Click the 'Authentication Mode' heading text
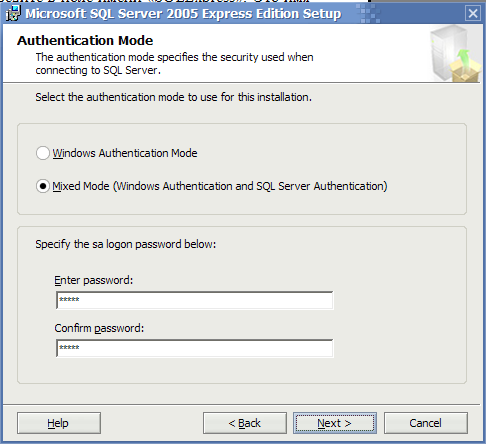This screenshot has height=444, width=486. point(85,41)
